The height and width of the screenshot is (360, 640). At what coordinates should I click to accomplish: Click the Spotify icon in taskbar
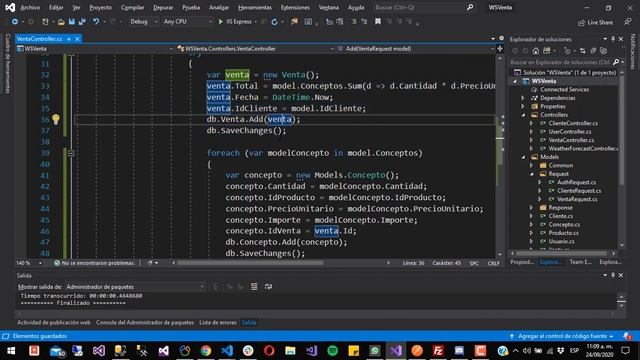click(333, 351)
